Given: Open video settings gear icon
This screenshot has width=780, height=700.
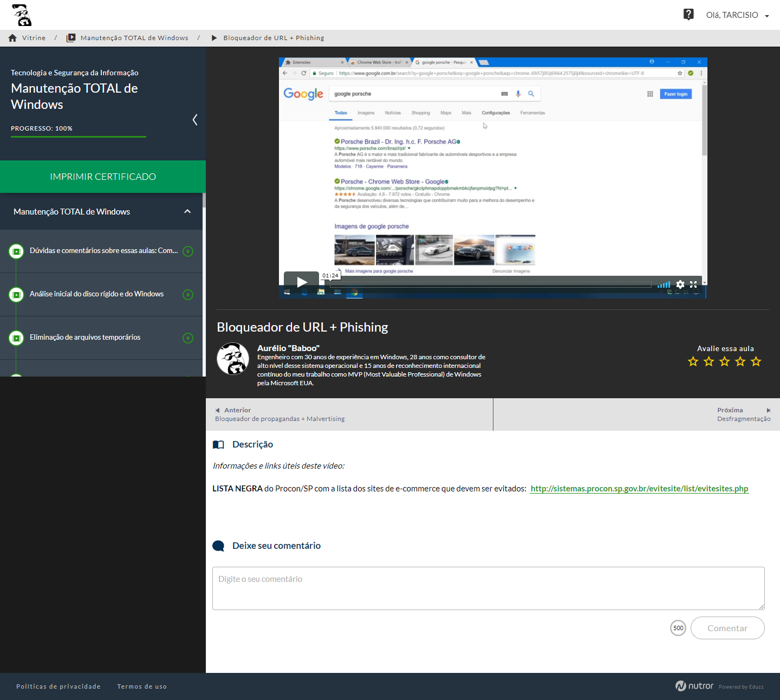Looking at the screenshot, I should coord(680,284).
